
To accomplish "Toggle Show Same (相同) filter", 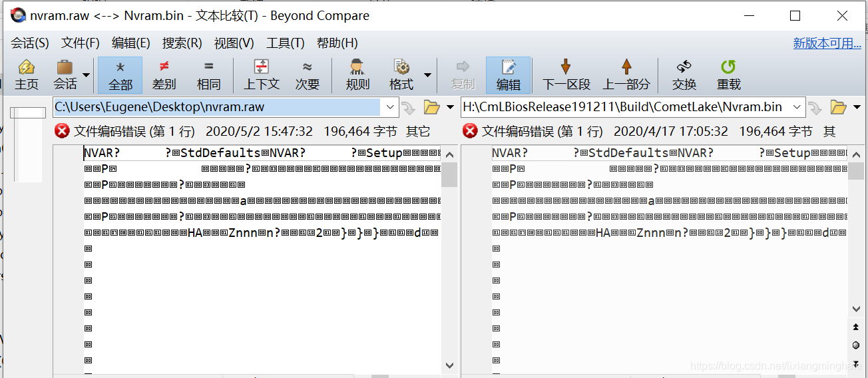I will [208, 75].
